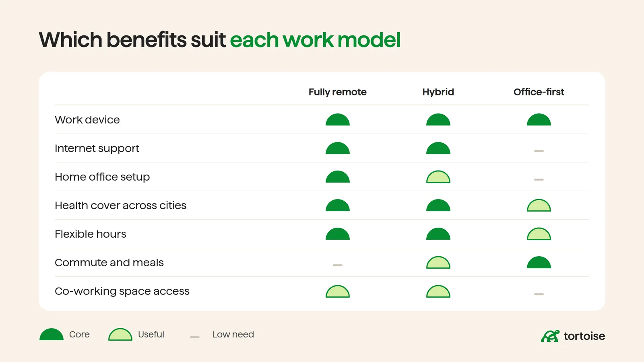The width and height of the screenshot is (644, 362).
Task: Click the Core legend half-dome icon
Action: click(x=52, y=334)
